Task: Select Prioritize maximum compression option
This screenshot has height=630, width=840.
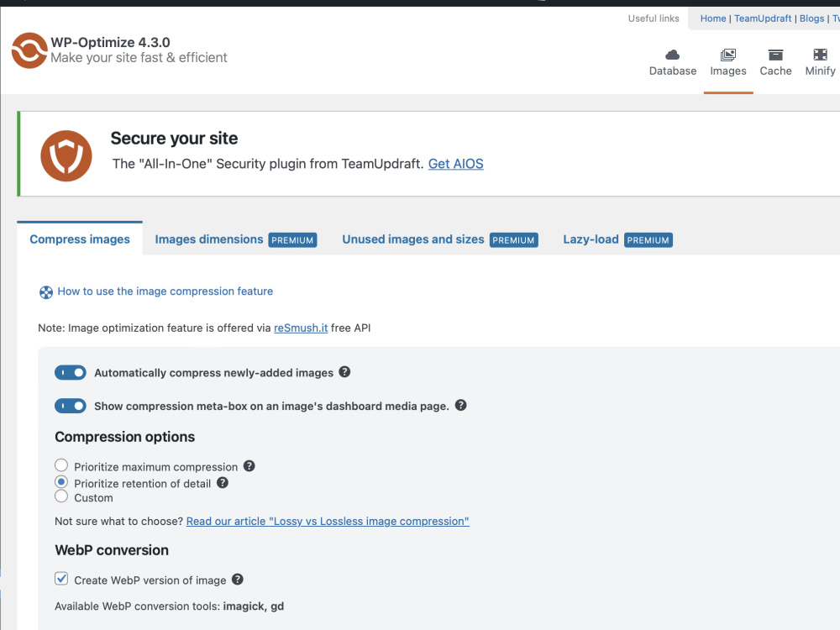Action: click(61, 465)
